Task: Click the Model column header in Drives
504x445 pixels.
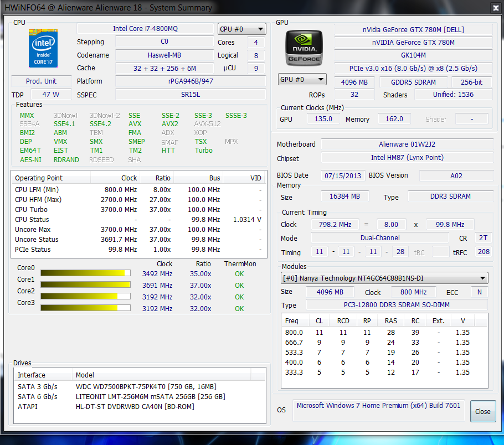Action: 161,375
